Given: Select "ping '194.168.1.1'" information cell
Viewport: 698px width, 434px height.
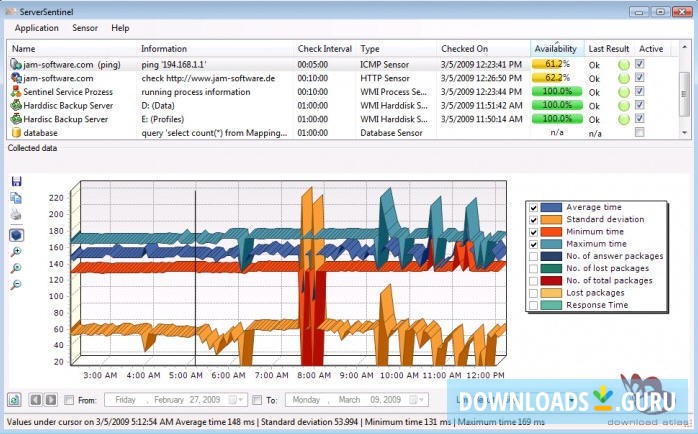Looking at the screenshot, I should (x=174, y=65).
